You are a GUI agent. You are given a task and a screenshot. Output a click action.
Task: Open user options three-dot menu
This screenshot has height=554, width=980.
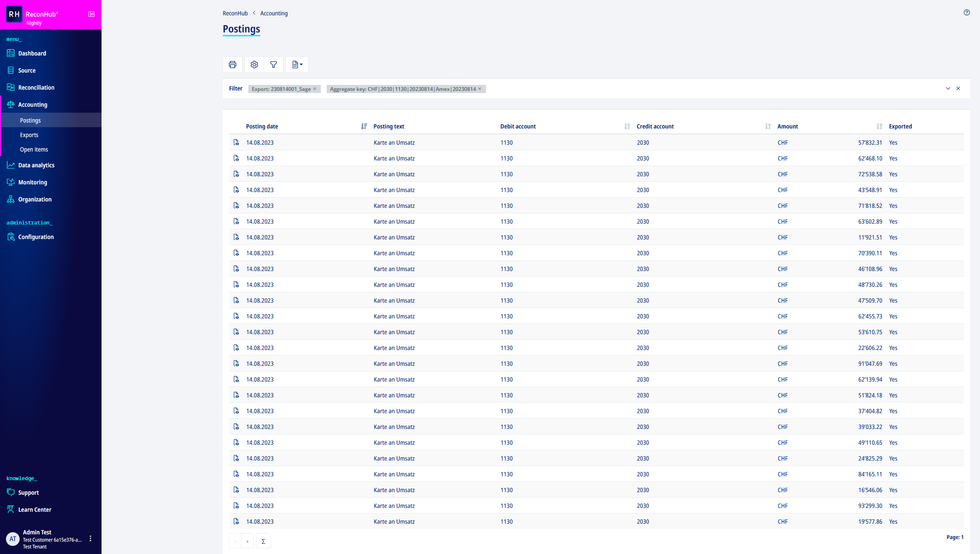90,539
